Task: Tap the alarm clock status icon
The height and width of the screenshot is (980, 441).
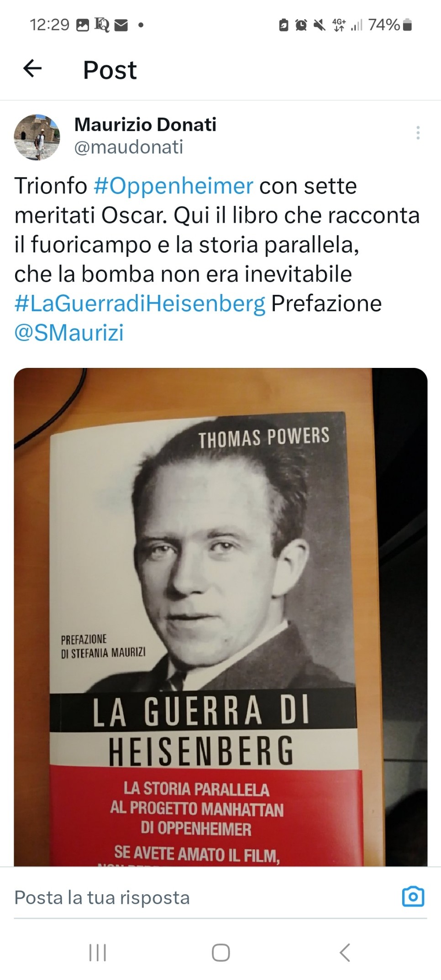Action: (301, 25)
